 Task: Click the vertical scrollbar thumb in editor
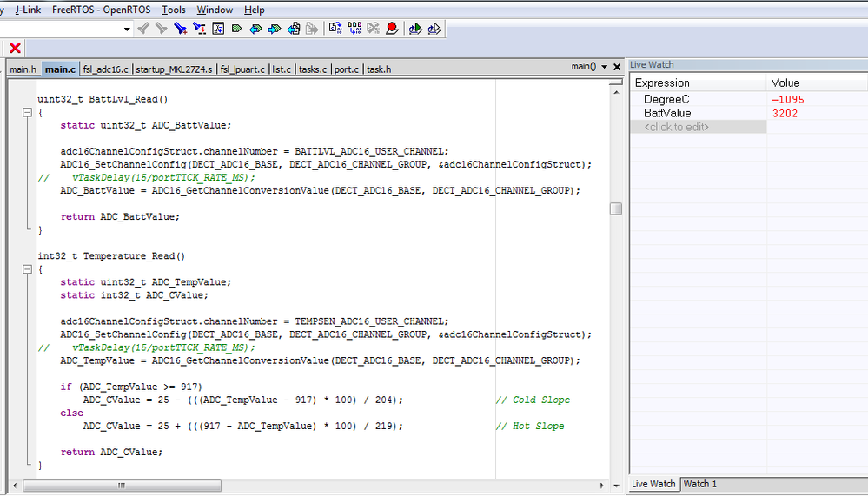click(615, 208)
